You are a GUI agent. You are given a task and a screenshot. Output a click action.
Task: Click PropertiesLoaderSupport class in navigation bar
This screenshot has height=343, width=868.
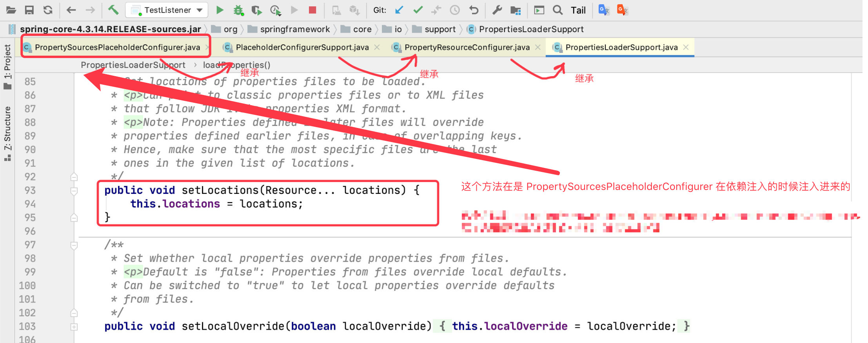[525, 29]
